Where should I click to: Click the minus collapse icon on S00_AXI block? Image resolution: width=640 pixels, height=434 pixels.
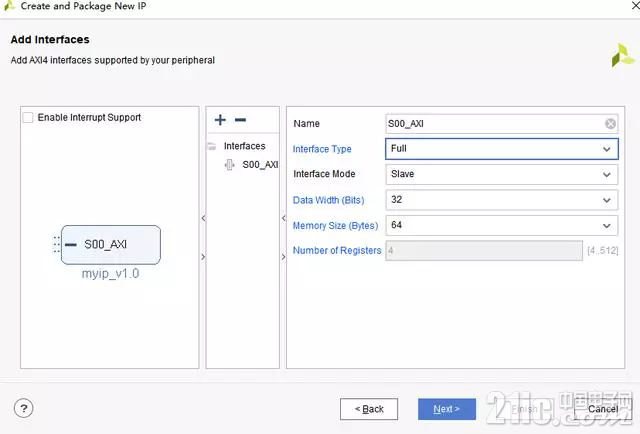coord(71,245)
